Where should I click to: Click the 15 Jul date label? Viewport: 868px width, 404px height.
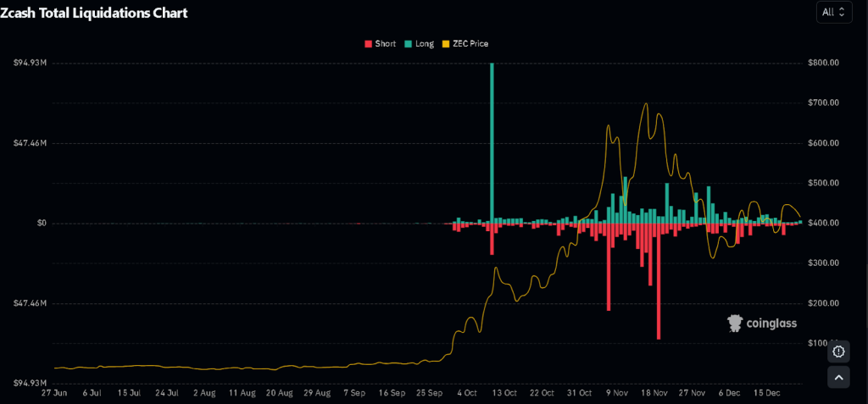click(129, 394)
